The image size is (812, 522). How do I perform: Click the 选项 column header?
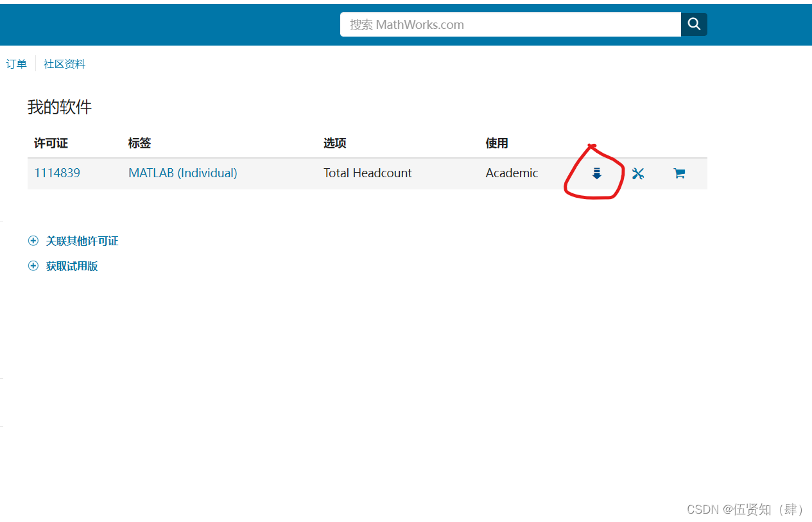(335, 143)
